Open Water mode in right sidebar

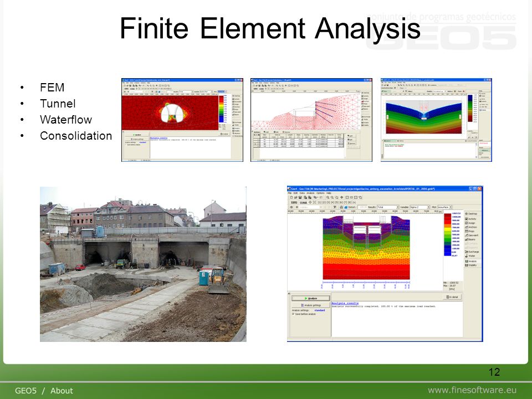[x=470, y=256]
